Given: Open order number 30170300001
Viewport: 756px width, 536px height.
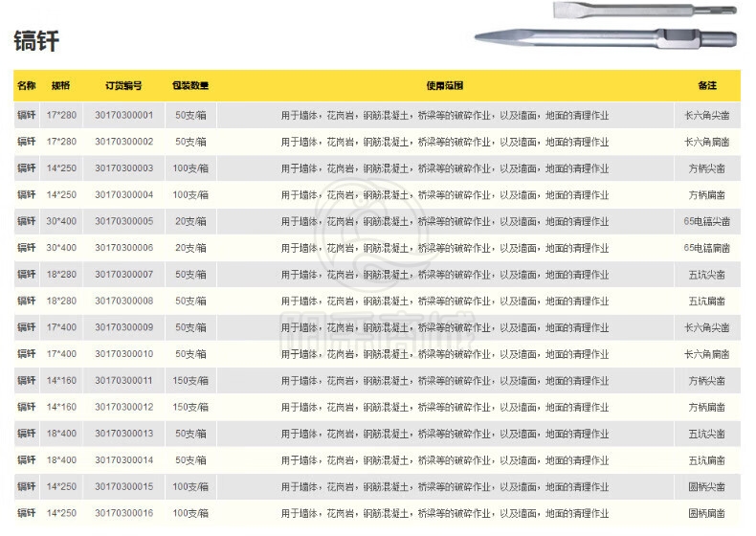Looking at the screenshot, I should click(123, 116).
